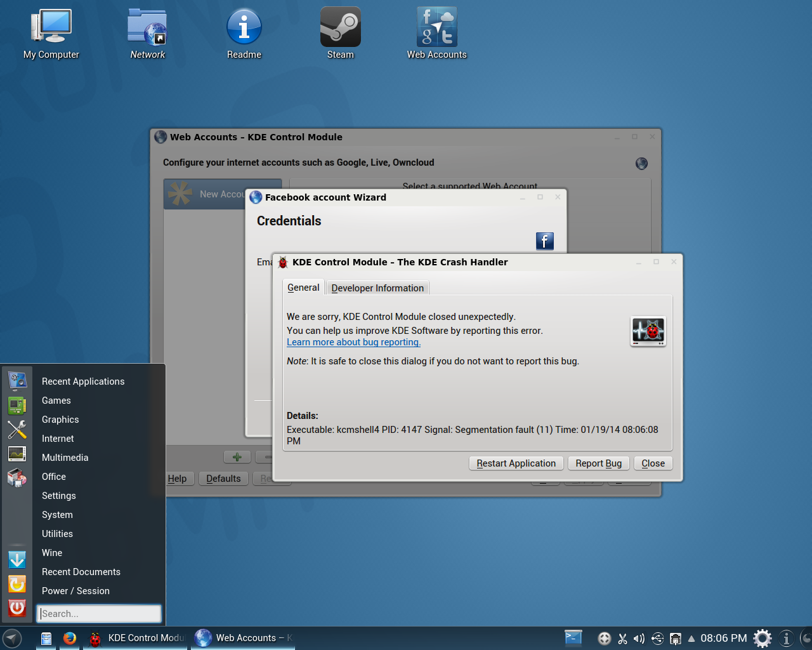This screenshot has height=650, width=812.
Task: Open Firefox from the taskbar
Action: point(70,638)
